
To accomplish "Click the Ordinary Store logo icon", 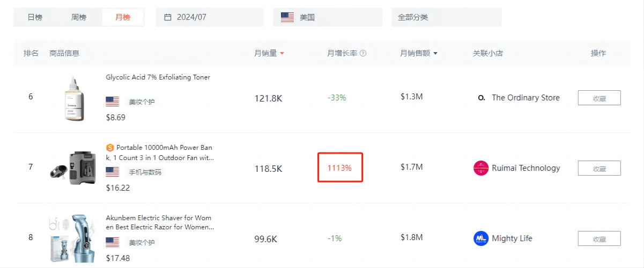I will click(x=481, y=98).
